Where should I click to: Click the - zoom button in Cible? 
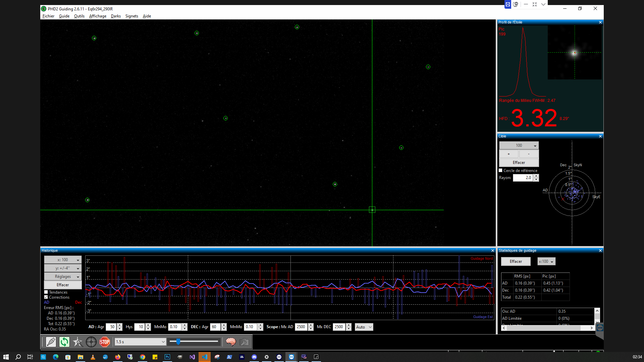(529, 154)
